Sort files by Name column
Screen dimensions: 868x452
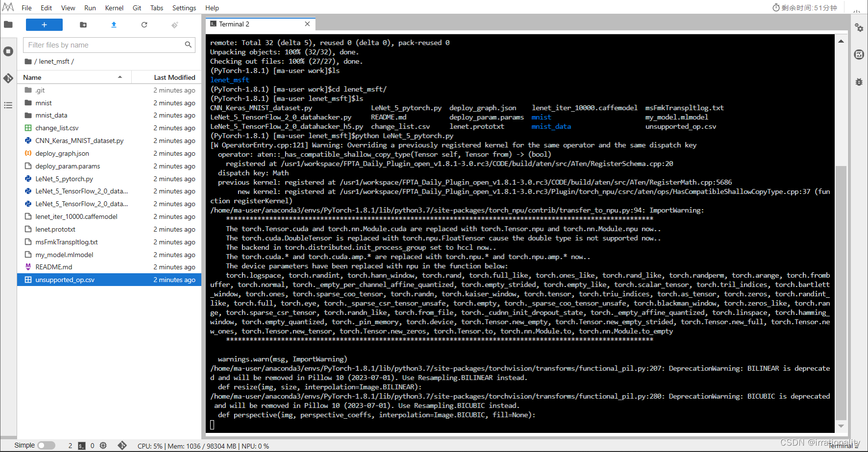[74, 77]
